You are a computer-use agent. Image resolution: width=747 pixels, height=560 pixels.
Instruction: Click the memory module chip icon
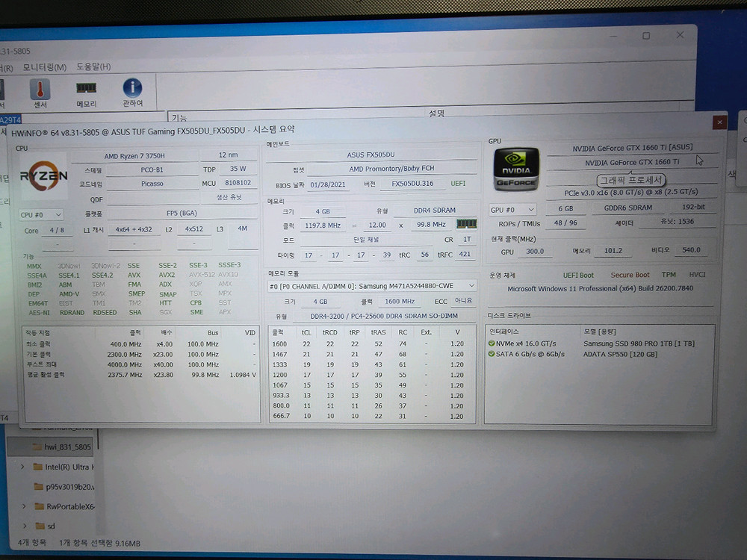(466, 224)
